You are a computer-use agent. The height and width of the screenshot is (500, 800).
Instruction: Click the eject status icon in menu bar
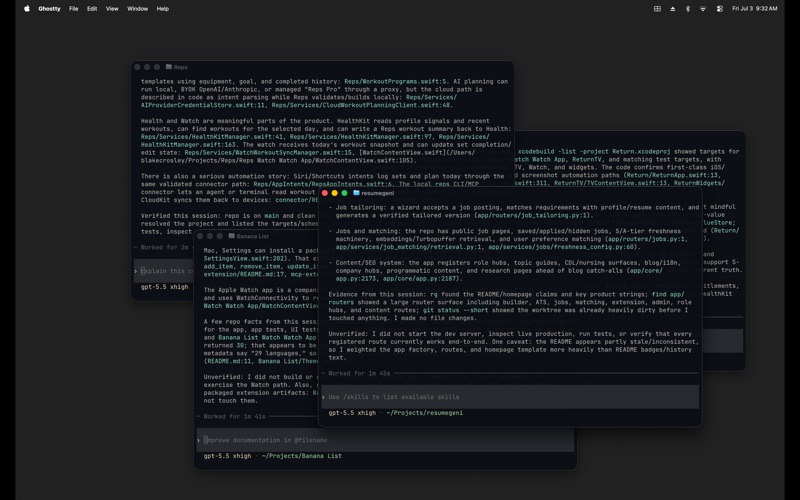pos(672,9)
